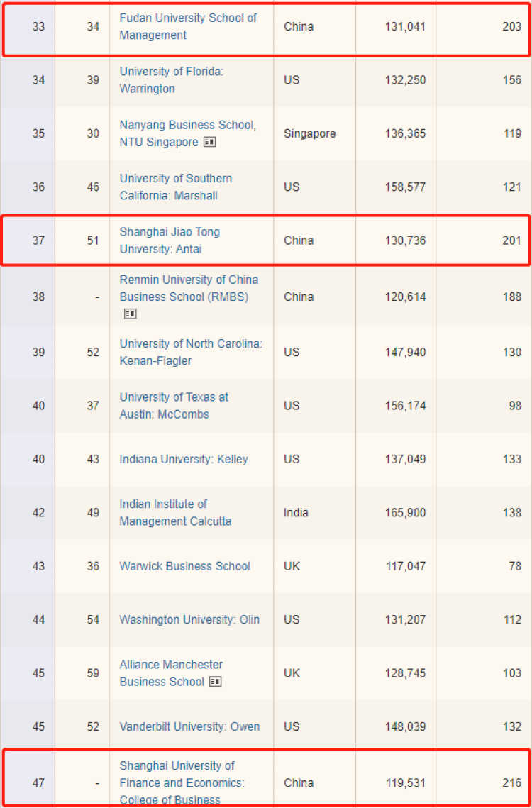
Task: Open Alliance Manchester Business School link
Action: (171, 673)
